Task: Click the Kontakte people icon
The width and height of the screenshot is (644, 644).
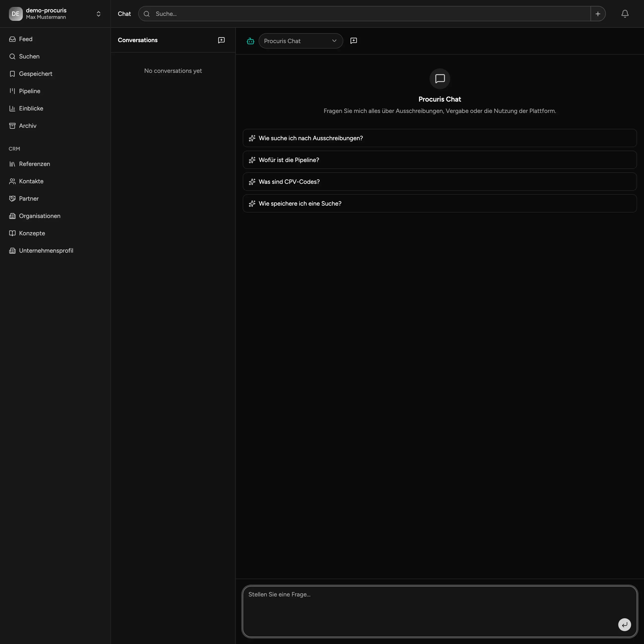Action: tap(12, 181)
